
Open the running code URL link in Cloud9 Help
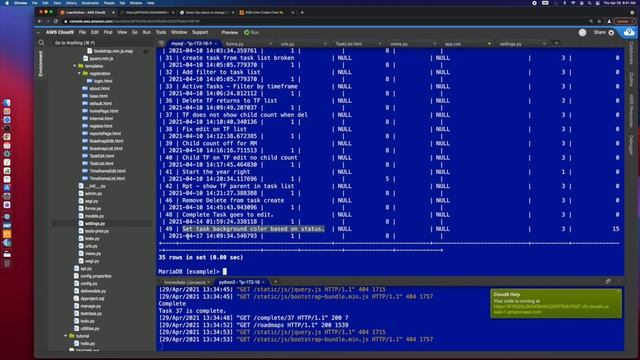[x=552, y=309]
